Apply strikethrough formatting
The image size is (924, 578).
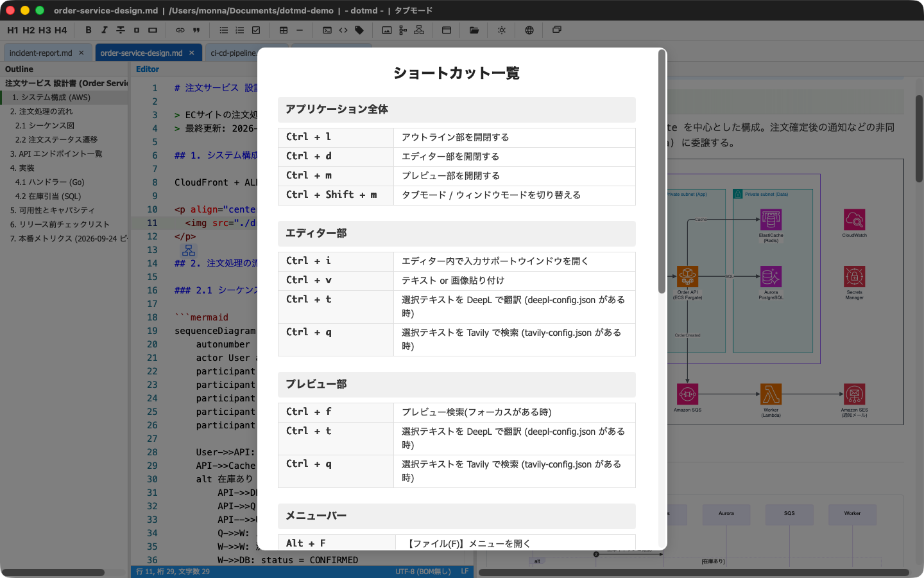click(121, 30)
